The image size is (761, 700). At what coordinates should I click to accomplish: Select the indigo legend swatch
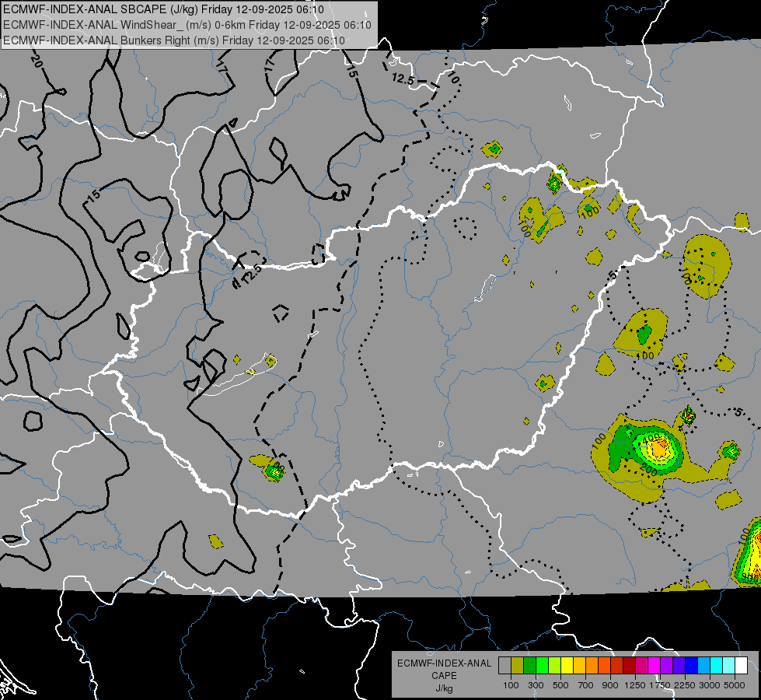(679, 666)
